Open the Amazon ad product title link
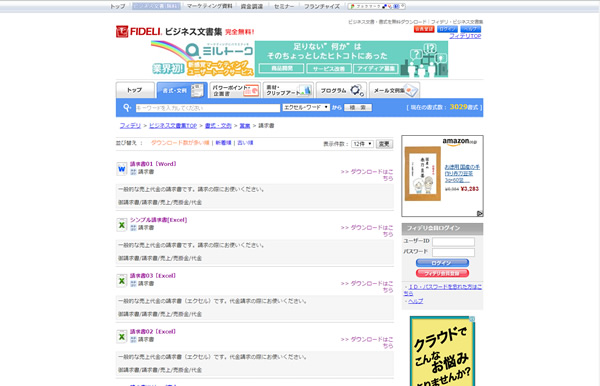This screenshot has height=386, width=600. tap(462, 173)
